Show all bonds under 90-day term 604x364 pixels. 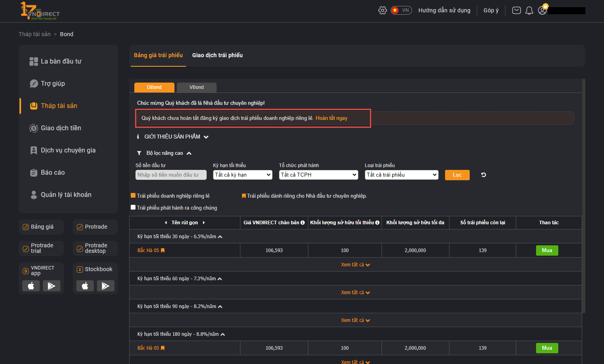click(x=355, y=320)
